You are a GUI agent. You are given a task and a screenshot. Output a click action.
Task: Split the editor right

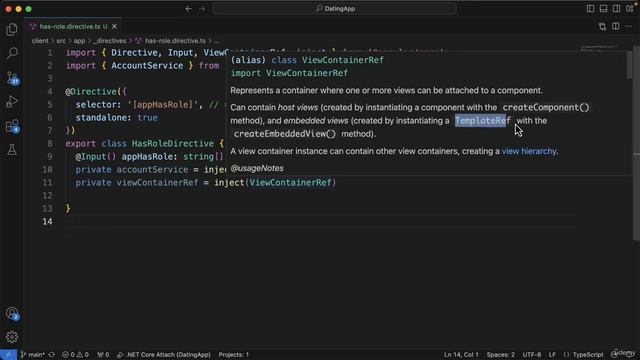tap(616, 27)
